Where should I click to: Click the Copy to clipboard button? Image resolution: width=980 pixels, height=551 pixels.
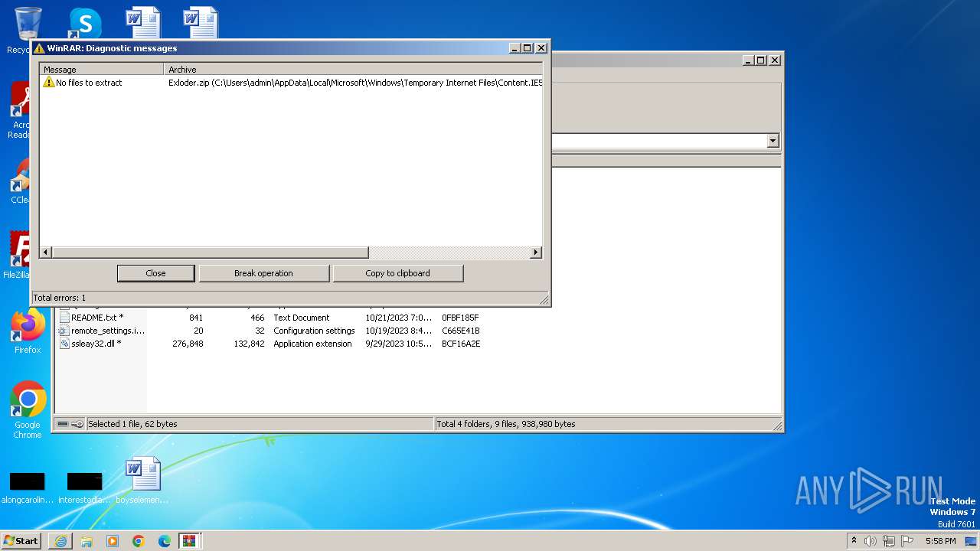tap(397, 273)
